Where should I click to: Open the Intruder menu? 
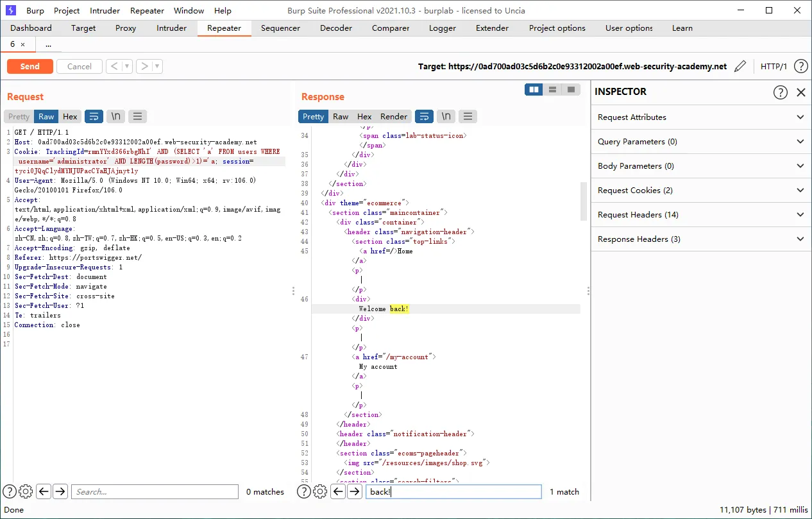coord(105,10)
